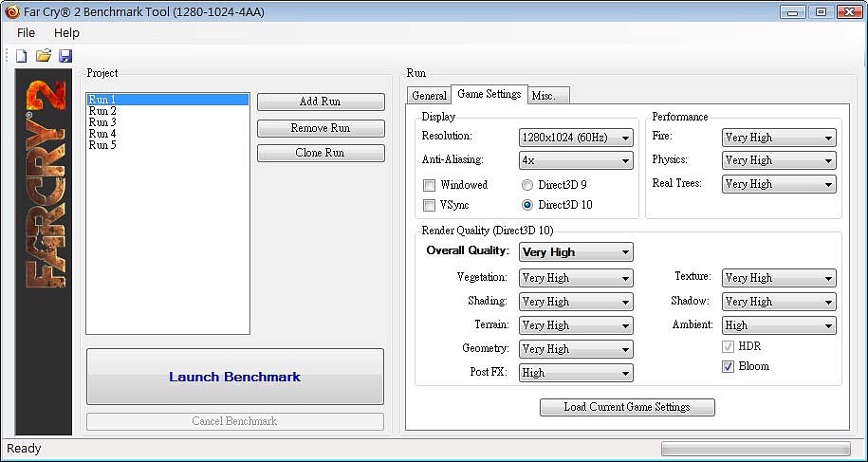Click Load Current Game Settings button

pyautogui.click(x=627, y=407)
